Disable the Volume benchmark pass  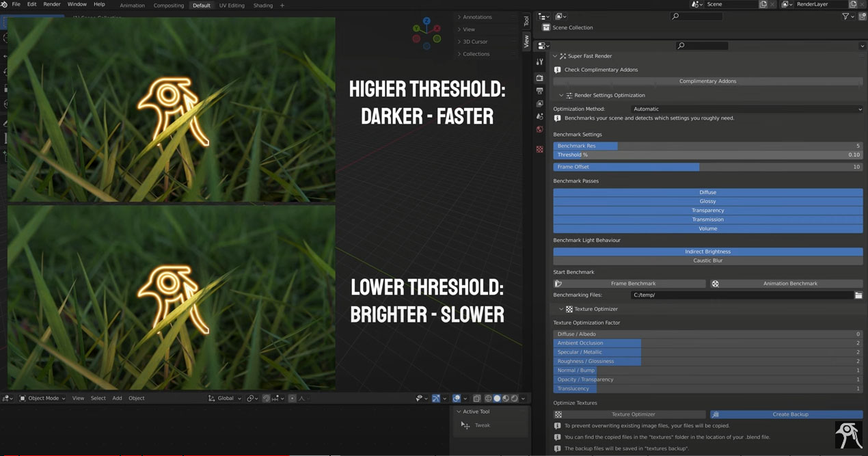coord(707,228)
